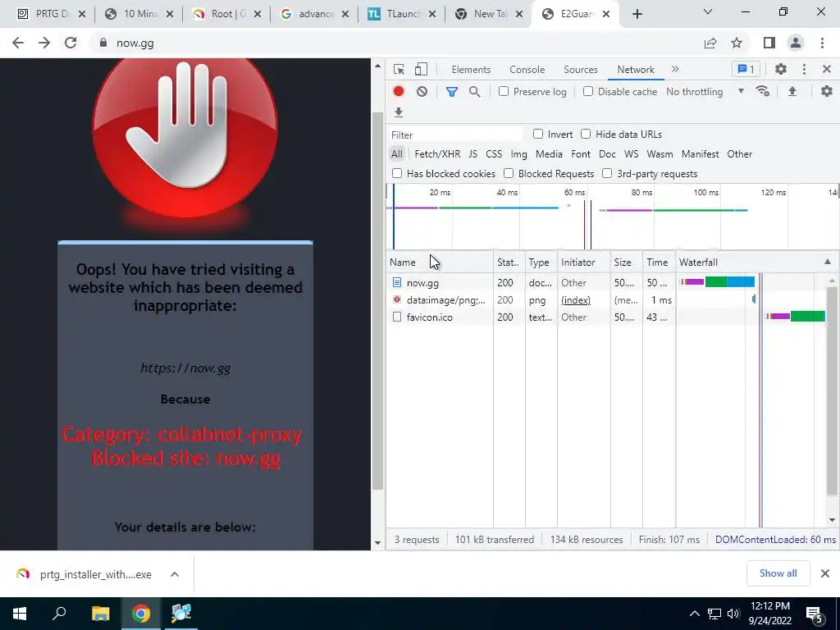This screenshot has width=840, height=630.
Task: Go forward in browser history
Action: pyautogui.click(x=44, y=43)
